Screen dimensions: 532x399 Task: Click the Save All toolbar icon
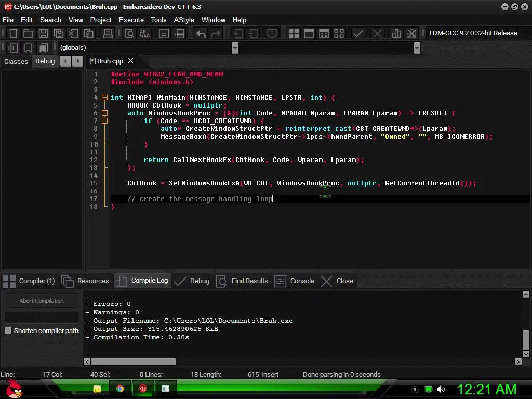[58, 33]
